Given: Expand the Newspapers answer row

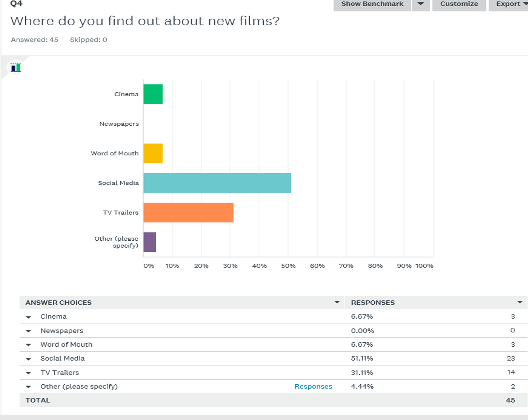Looking at the screenshot, I should 29,330.
